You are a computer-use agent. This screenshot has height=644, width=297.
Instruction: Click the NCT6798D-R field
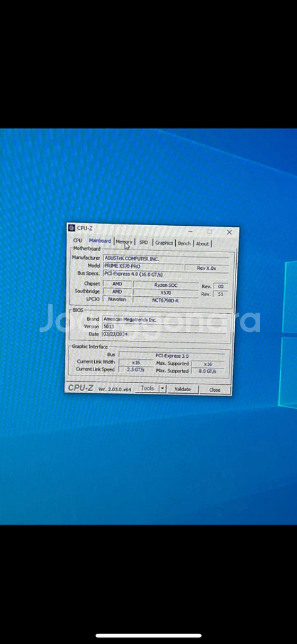pyautogui.click(x=166, y=301)
